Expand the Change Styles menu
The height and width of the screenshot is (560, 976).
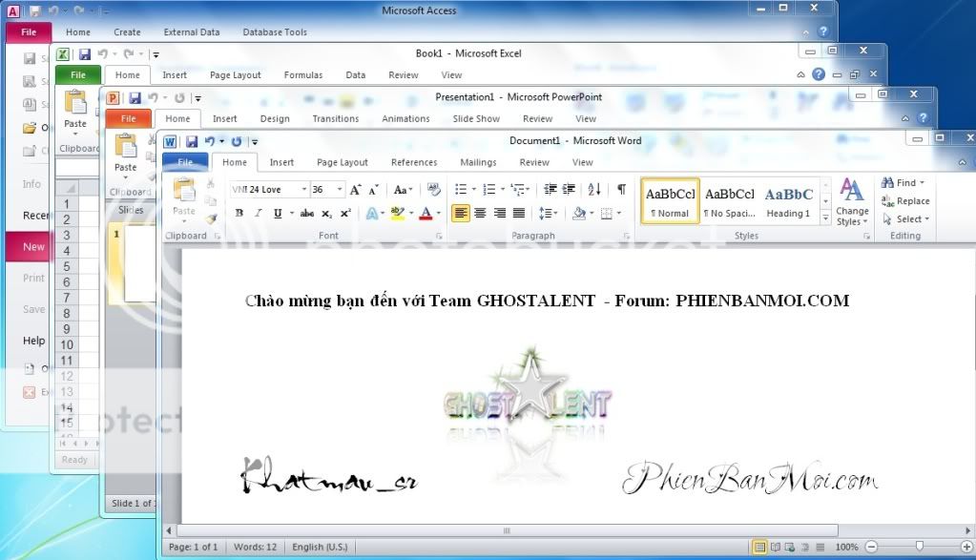(852, 202)
